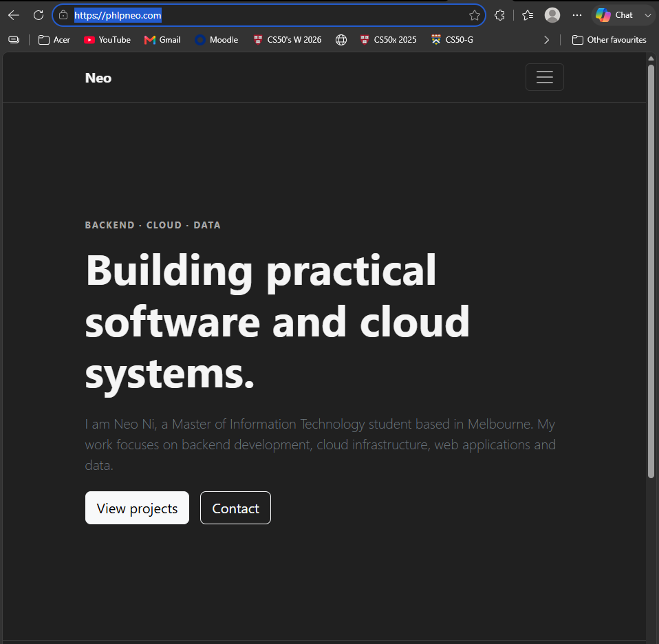Toggle the hamburger navigation menu
Viewport: 659px width, 644px height.
coord(545,77)
